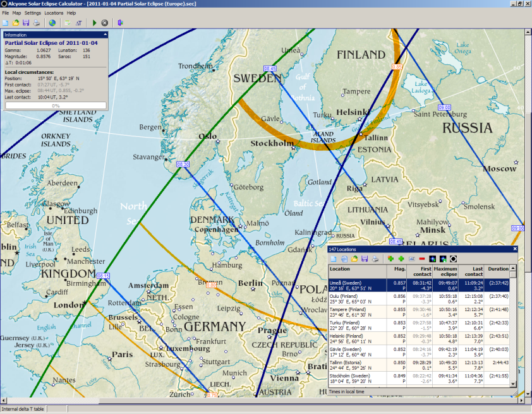Start the animation with green play button
This screenshot has height=414, width=532.
coord(95,23)
